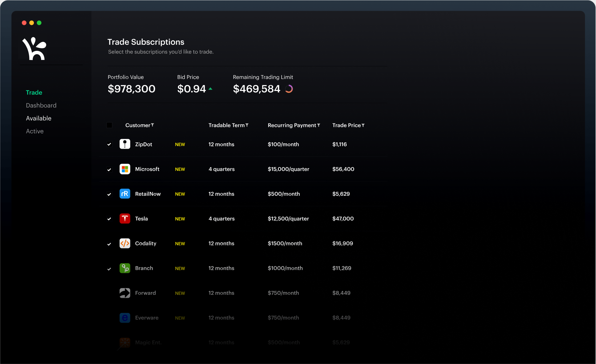Open the Dashboard section in the sidebar
This screenshot has height=364, width=596.
click(x=41, y=105)
